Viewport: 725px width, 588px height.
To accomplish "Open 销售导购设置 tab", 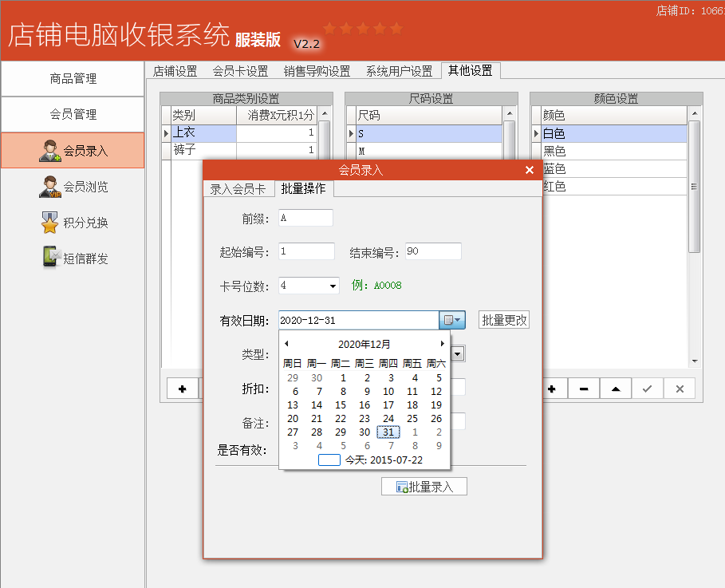I will [x=317, y=71].
